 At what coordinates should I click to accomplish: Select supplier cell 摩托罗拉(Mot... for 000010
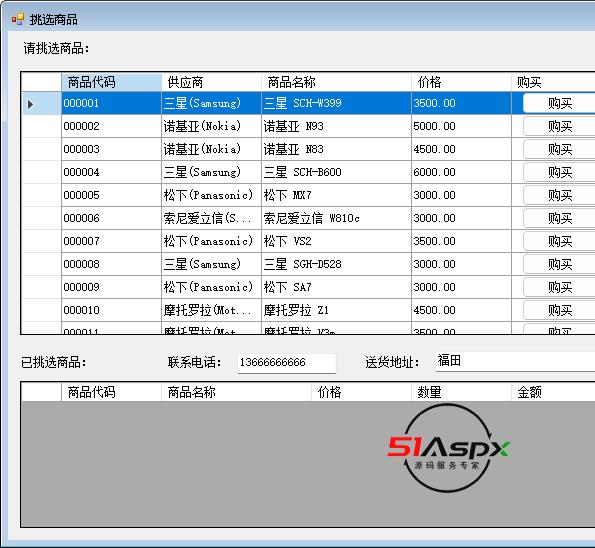click(211, 310)
